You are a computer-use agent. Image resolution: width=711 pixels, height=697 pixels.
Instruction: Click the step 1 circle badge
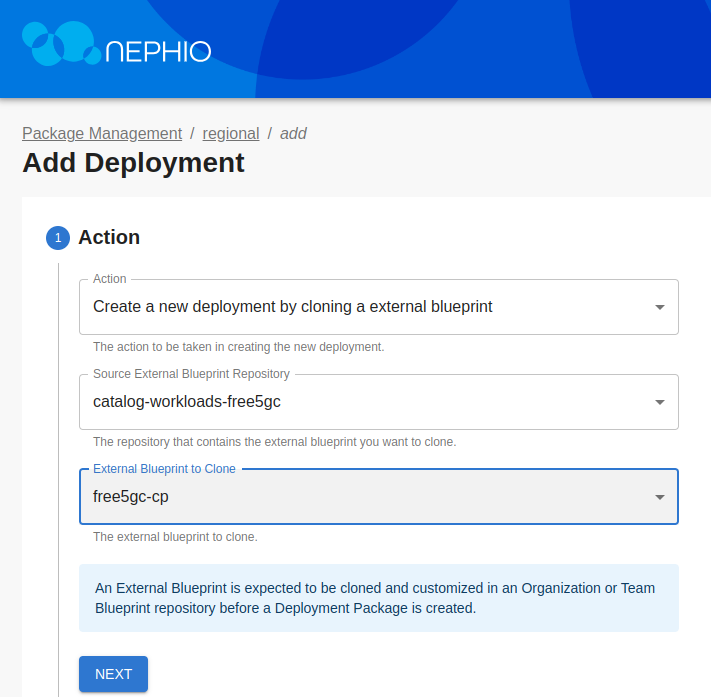tap(58, 238)
